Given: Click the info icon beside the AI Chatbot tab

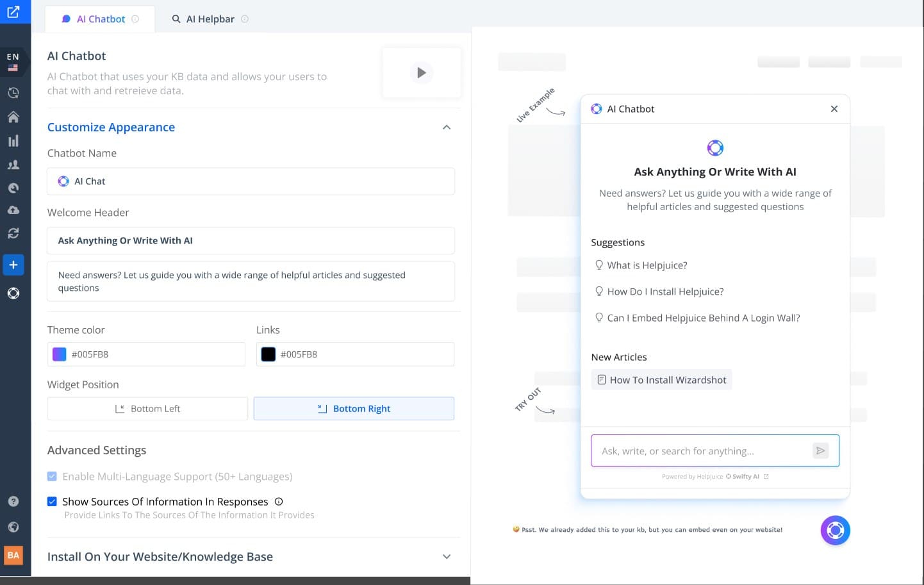Looking at the screenshot, I should 135,19.
